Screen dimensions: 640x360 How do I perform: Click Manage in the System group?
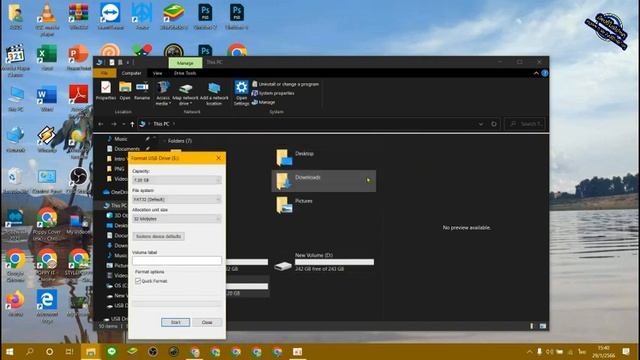click(x=263, y=102)
